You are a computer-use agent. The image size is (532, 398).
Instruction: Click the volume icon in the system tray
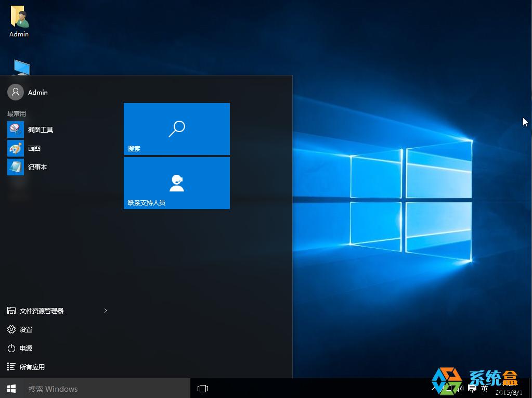[x=460, y=388]
